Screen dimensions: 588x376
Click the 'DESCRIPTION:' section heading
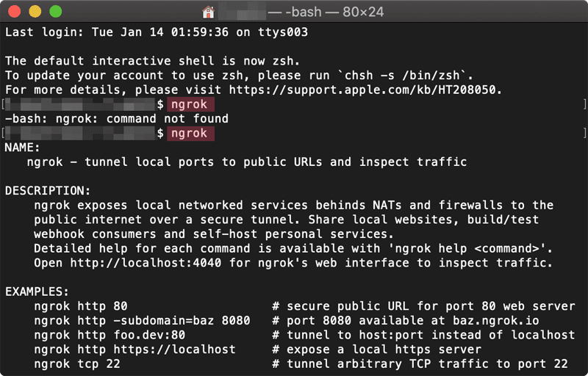click(48, 191)
